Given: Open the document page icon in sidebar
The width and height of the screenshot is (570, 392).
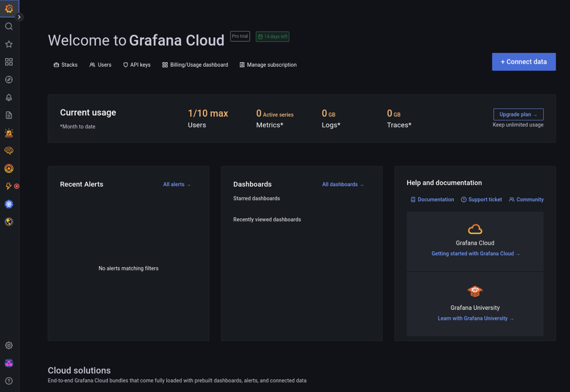Looking at the screenshot, I should point(9,115).
